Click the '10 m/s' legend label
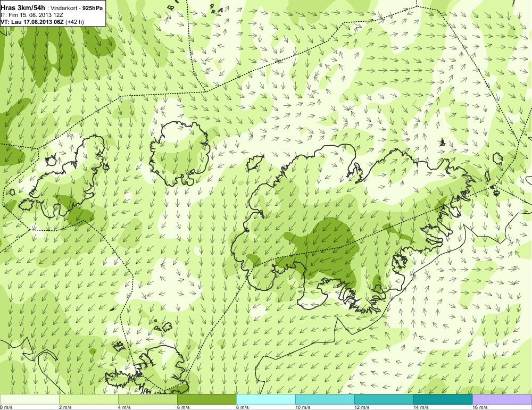532x410 pixels. point(303,407)
